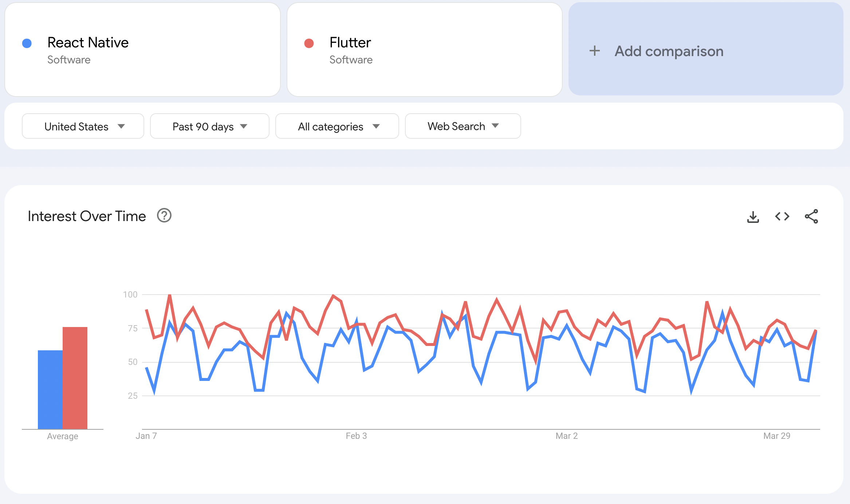Click the Interest Over Time section title

(87, 216)
